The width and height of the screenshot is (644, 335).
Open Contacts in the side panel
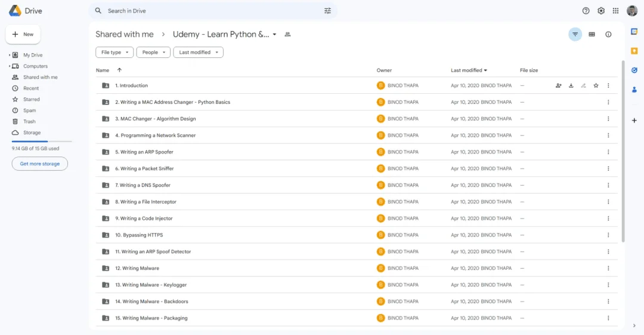[634, 90]
